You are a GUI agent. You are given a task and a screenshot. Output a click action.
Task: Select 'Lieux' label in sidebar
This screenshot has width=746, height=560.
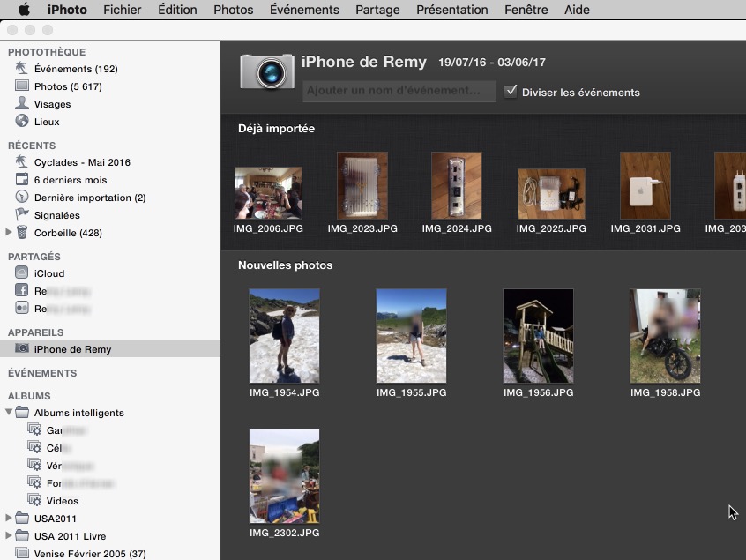click(47, 122)
